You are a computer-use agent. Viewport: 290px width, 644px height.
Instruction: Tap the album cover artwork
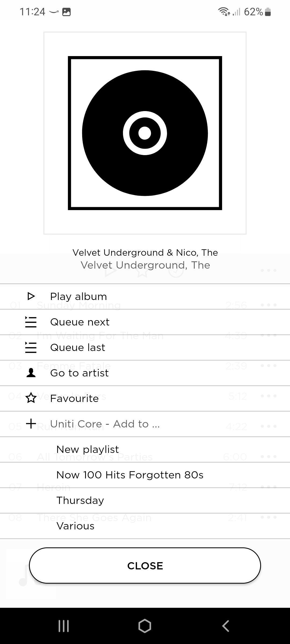(145, 133)
